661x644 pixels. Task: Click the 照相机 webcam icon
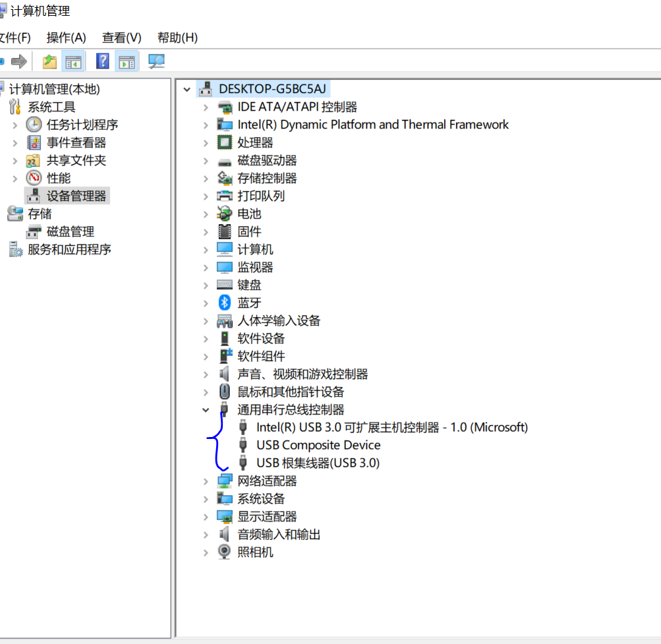click(x=224, y=552)
